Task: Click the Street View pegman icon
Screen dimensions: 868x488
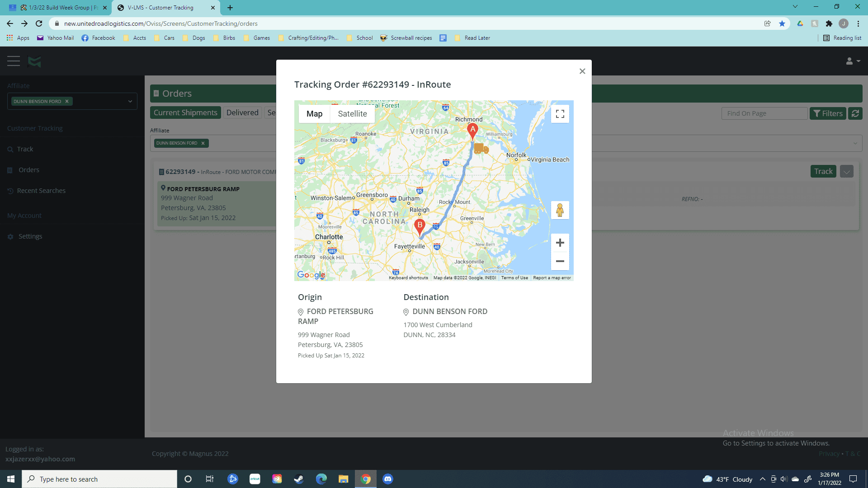Action: (x=560, y=210)
